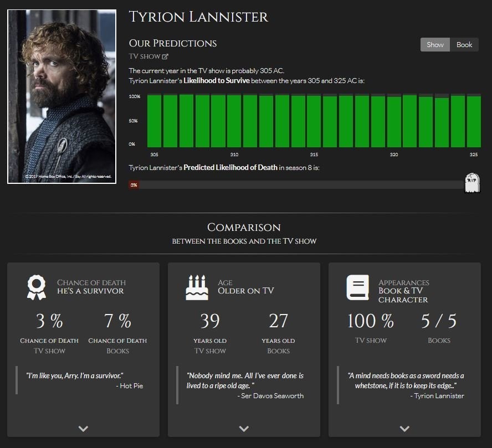Expand the Chance of Death card chevron
Viewport: 492px width, 448px height.
pyautogui.click(x=83, y=429)
